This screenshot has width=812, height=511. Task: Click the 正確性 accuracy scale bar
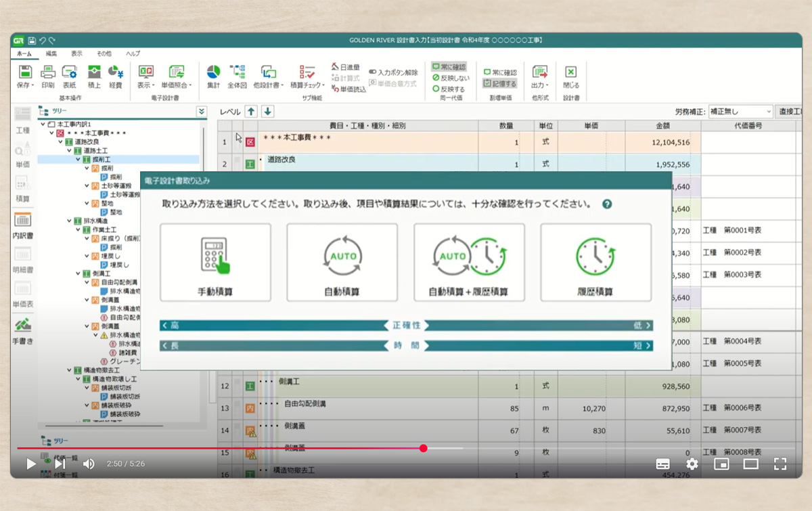point(407,326)
